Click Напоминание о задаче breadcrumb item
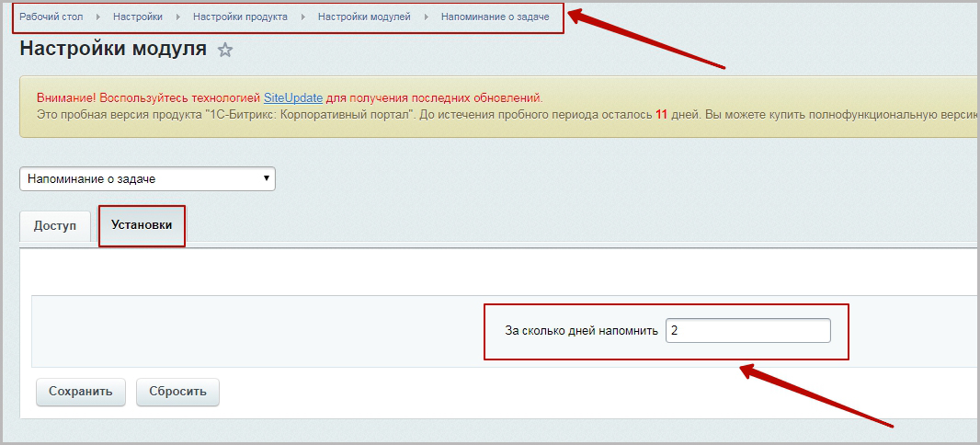 (x=495, y=17)
